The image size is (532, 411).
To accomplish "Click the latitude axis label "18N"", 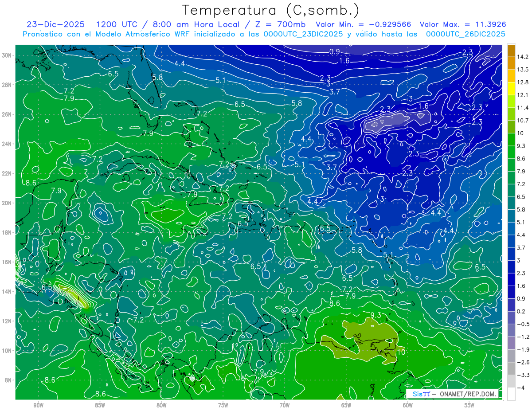I will click(8, 232).
